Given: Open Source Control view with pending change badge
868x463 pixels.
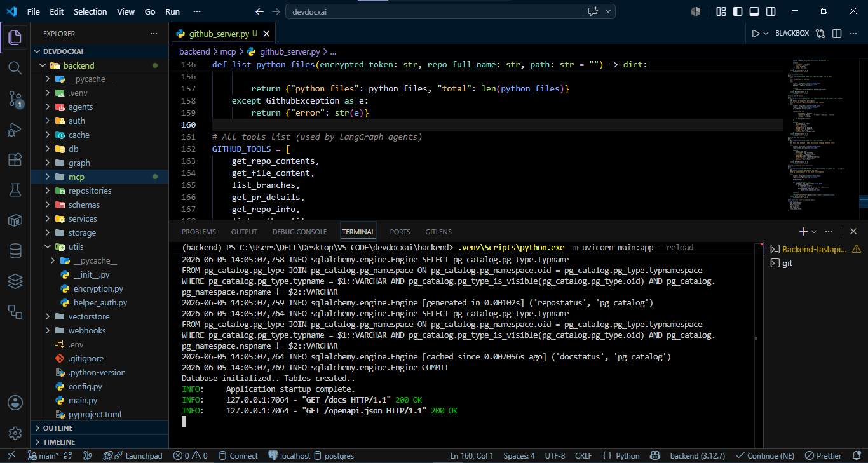Looking at the screenshot, I should (x=15, y=98).
